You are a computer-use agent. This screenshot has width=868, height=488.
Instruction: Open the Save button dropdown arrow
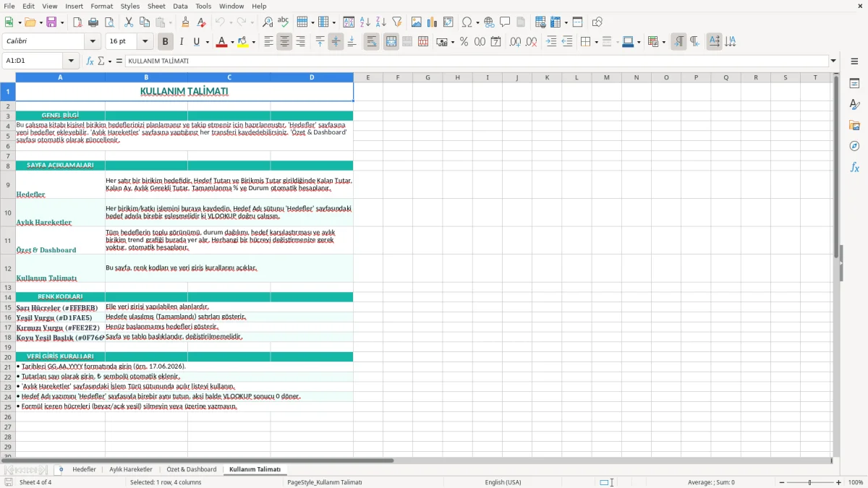pyautogui.click(x=62, y=22)
